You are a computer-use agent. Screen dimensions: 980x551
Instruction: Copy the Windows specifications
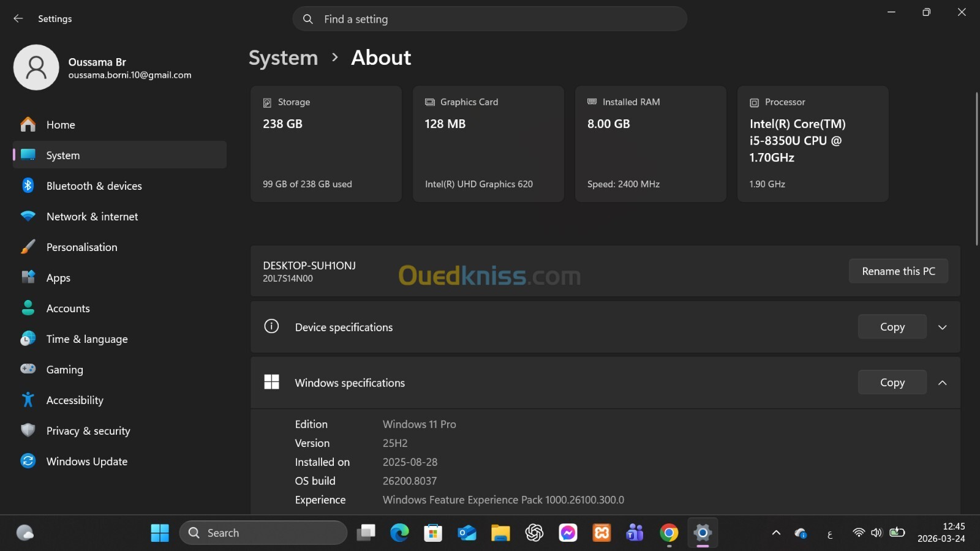[x=892, y=383]
